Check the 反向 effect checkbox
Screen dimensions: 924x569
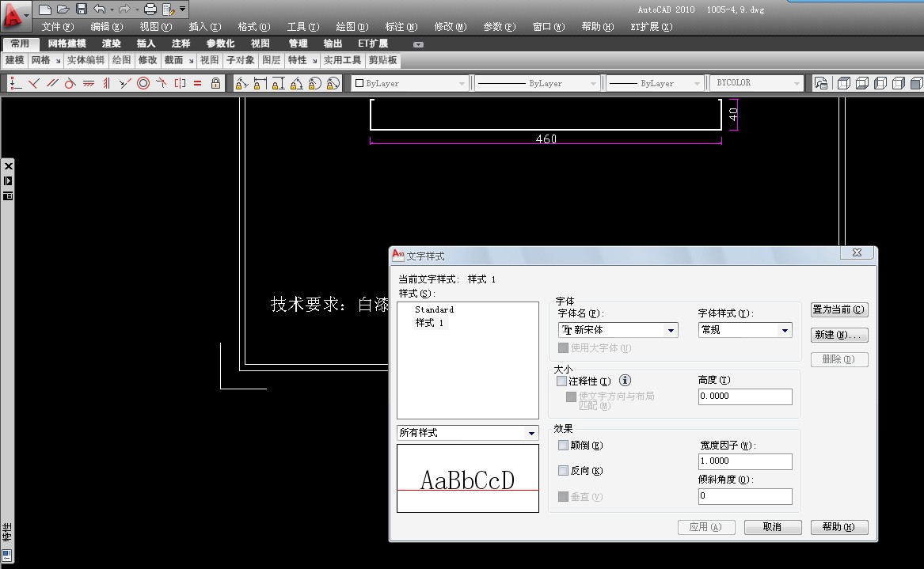tap(564, 471)
